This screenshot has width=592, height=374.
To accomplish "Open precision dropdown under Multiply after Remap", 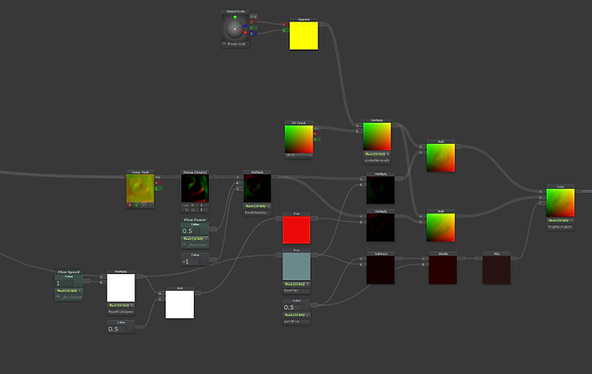I will click(257, 206).
